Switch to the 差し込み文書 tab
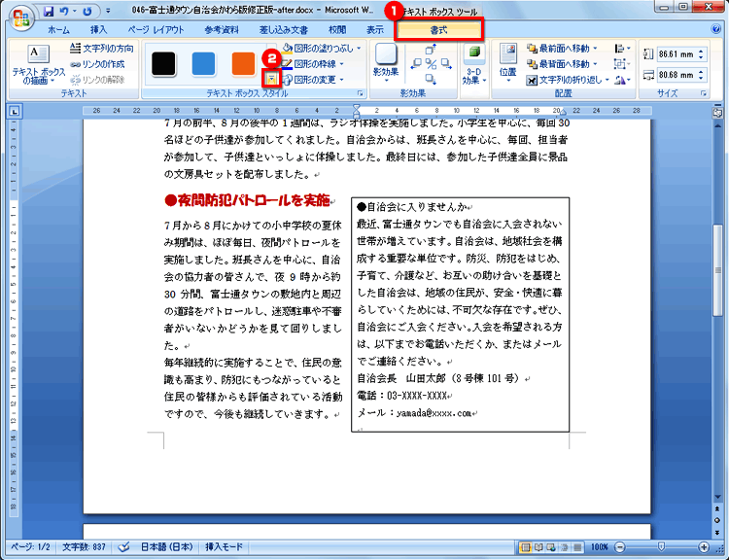729x560 pixels. pyautogui.click(x=284, y=30)
